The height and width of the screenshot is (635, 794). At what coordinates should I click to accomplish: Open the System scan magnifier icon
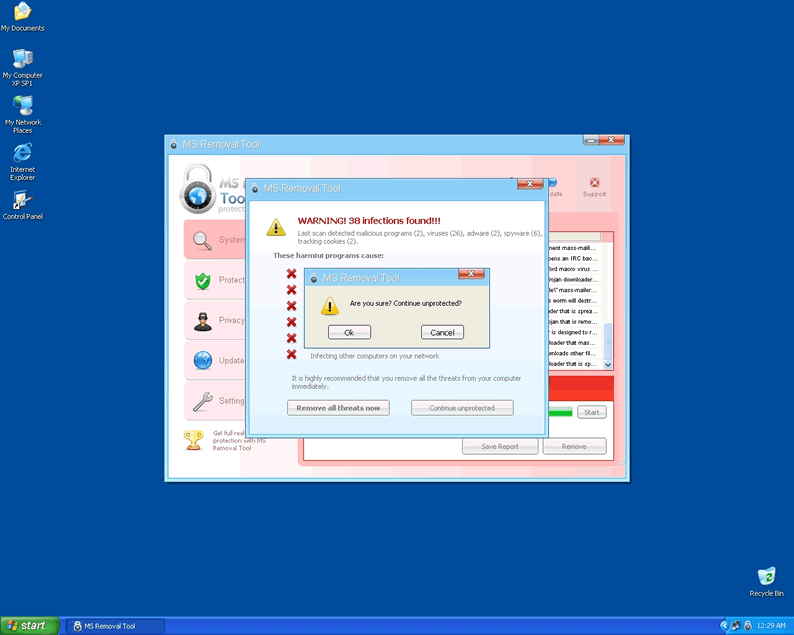pyautogui.click(x=203, y=240)
